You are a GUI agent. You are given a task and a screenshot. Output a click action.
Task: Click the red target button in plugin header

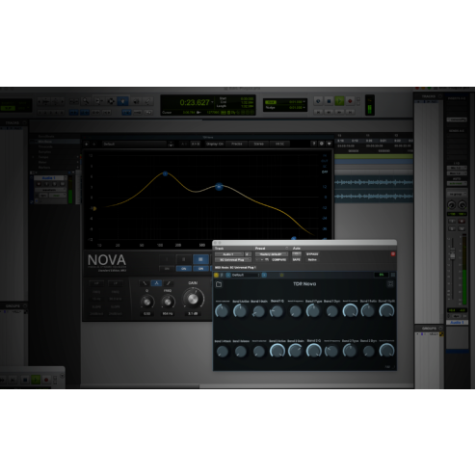(x=392, y=254)
